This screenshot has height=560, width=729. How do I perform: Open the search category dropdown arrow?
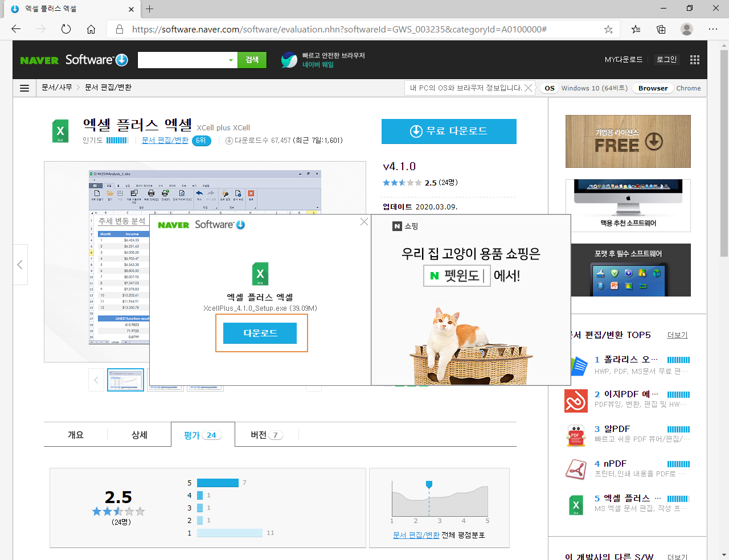coord(231,60)
